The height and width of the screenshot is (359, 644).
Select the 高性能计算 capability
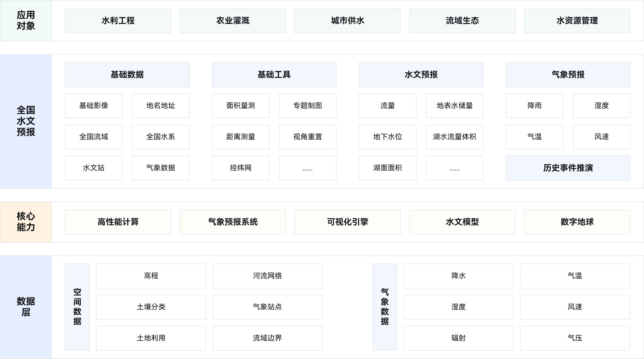[118, 222]
